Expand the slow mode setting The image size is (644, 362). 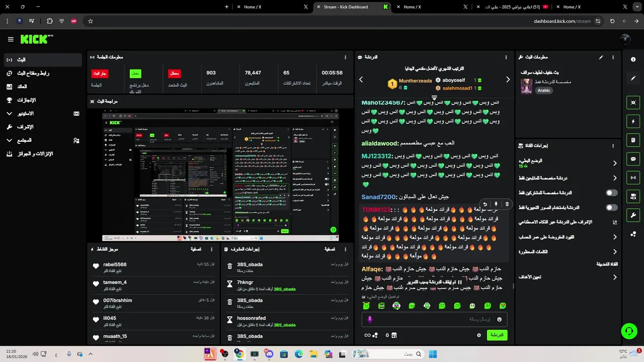point(615,163)
